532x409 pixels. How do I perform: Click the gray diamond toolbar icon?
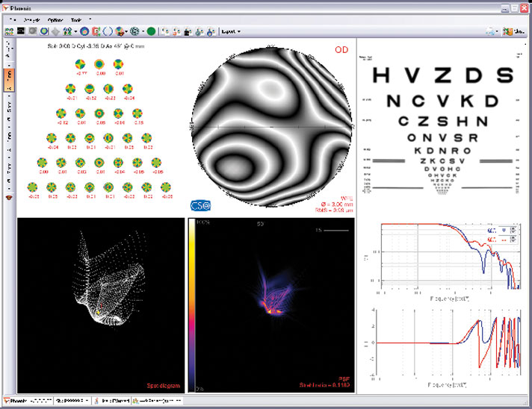click(56, 31)
